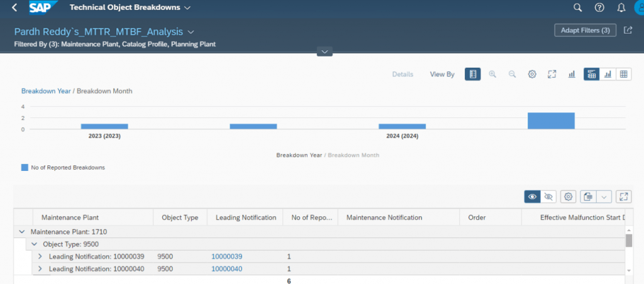Viewport: 644px width, 284px height.
Task: Open the help question mark icon
Action: coord(599,8)
